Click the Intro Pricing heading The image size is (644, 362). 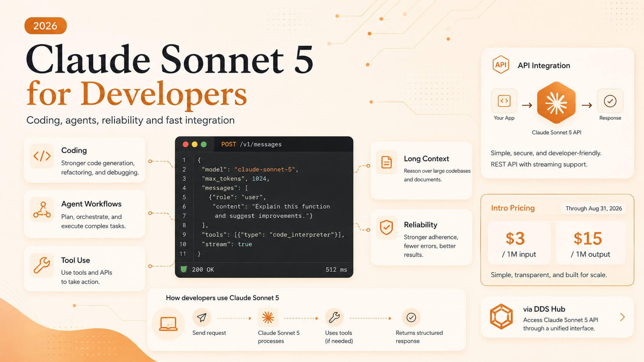click(513, 208)
